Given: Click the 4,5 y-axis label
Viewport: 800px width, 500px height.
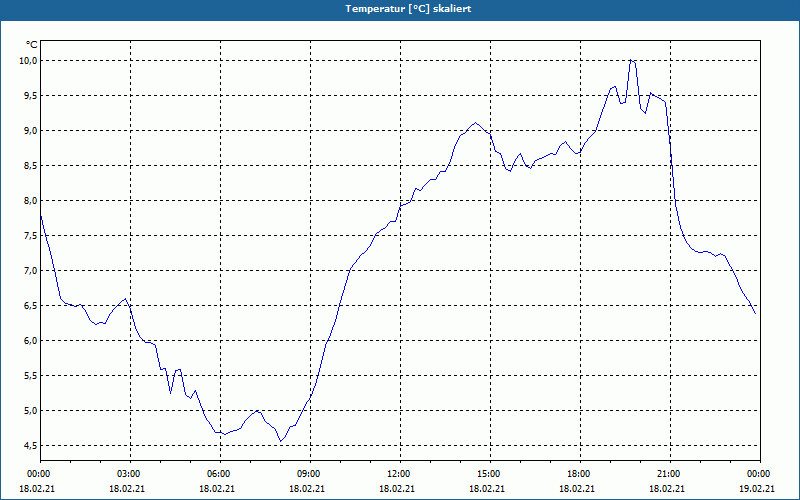Looking at the screenshot, I should coord(31,445).
